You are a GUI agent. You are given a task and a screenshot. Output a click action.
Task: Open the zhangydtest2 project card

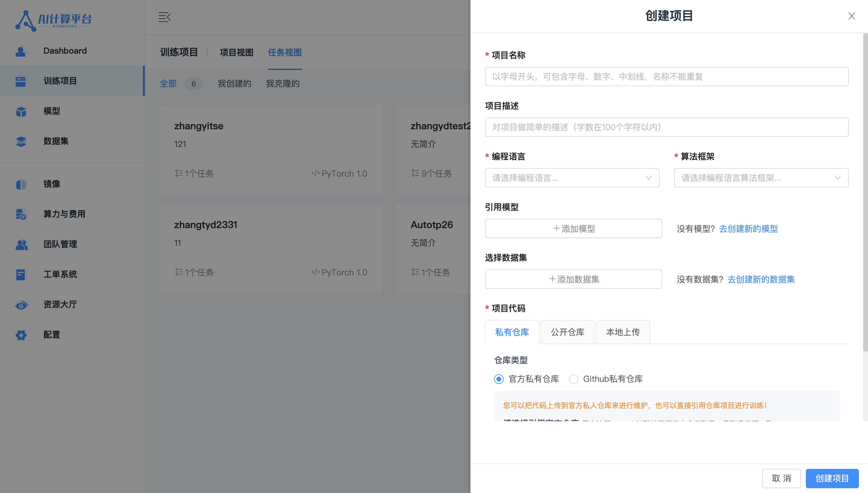click(x=434, y=150)
